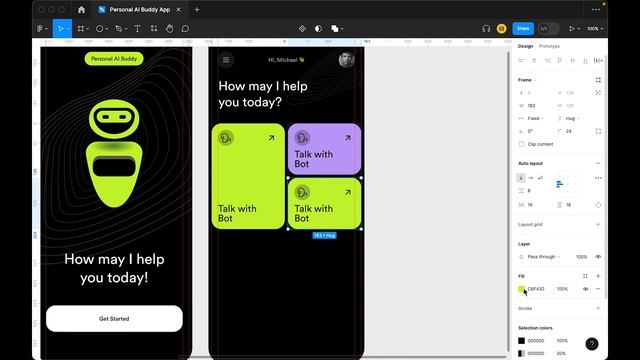Click align bottom icon
This screenshot has height=360, width=640.
coord(585,60)
